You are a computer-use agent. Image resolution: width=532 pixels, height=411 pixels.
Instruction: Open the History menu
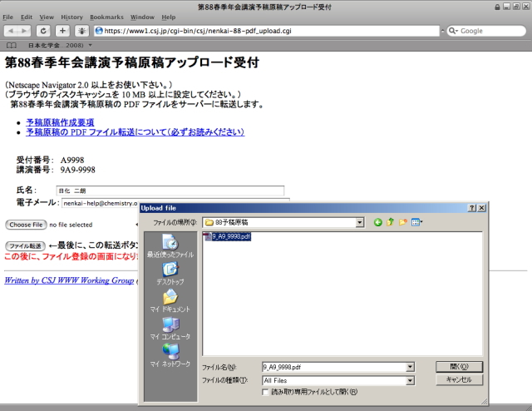71,17
